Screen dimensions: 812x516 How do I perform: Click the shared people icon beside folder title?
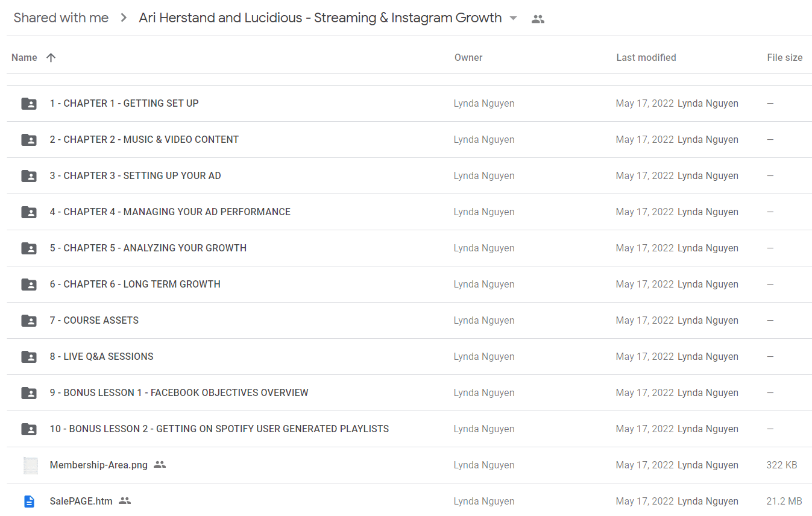538,19
